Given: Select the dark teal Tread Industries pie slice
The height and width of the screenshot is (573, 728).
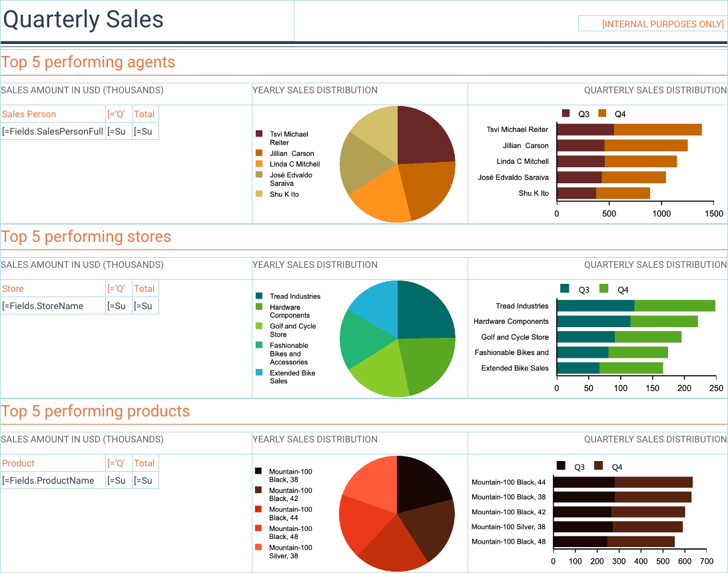Looking at the screenshot, I should 426,310.
